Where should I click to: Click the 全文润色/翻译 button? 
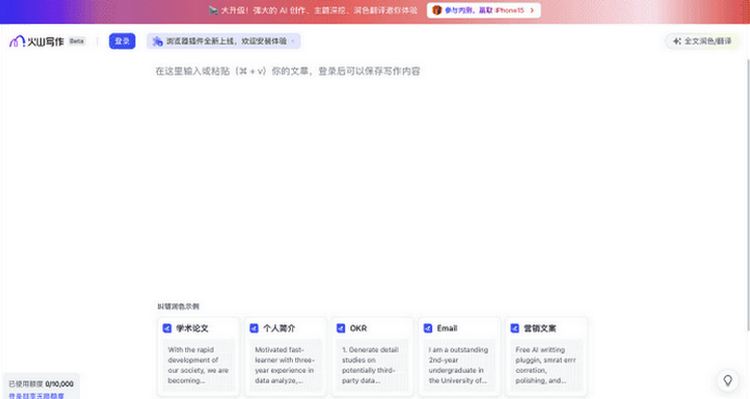(x=702, y=41)
